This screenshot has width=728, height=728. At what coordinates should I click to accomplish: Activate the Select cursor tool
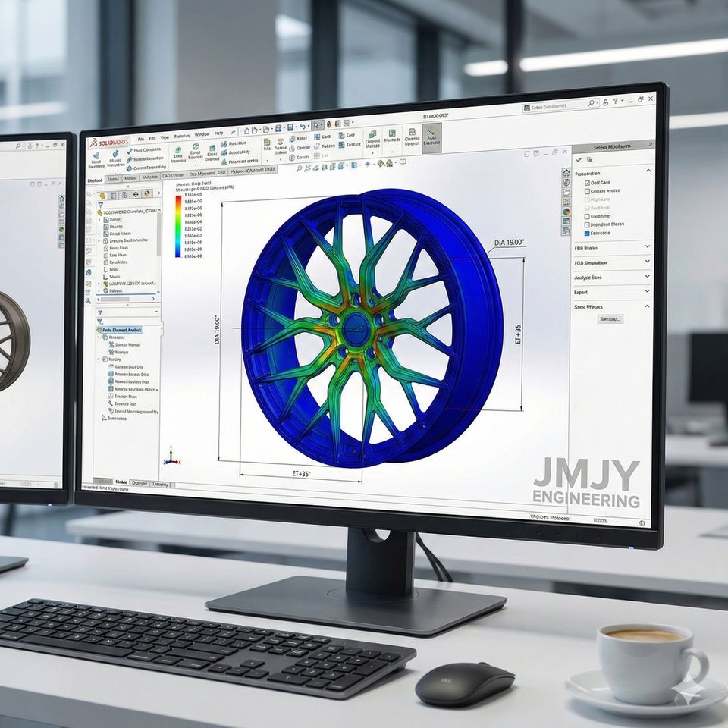pos(317,125)
